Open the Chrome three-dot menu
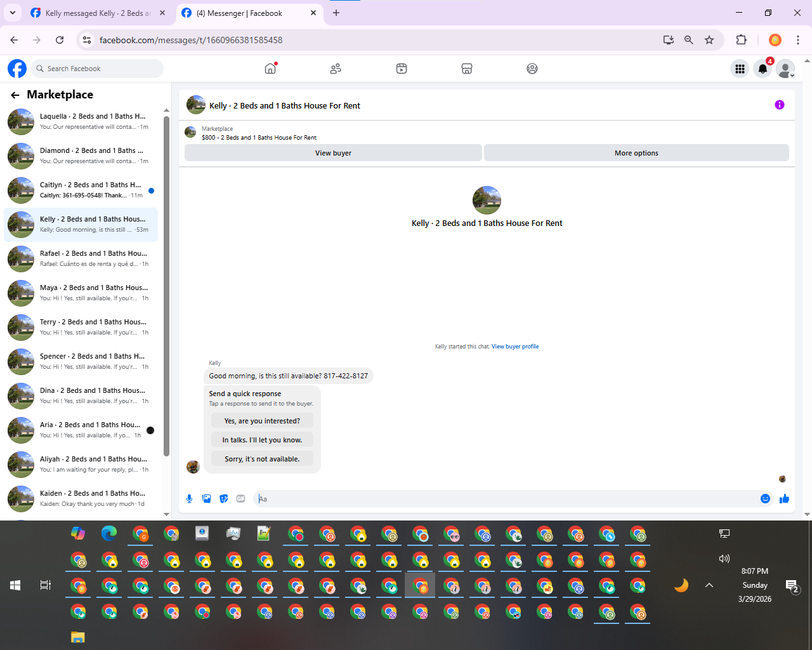Screen dimensions: 812x650 point(798,40)
